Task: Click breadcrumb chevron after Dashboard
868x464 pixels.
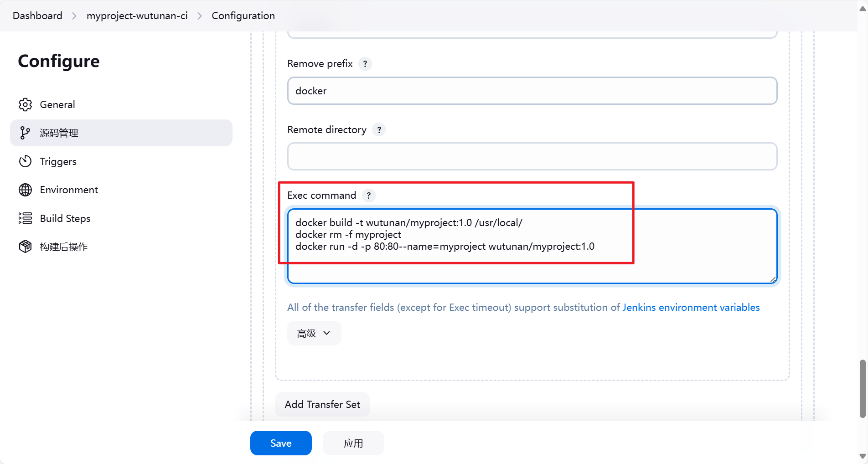Action: coord(74,16)
